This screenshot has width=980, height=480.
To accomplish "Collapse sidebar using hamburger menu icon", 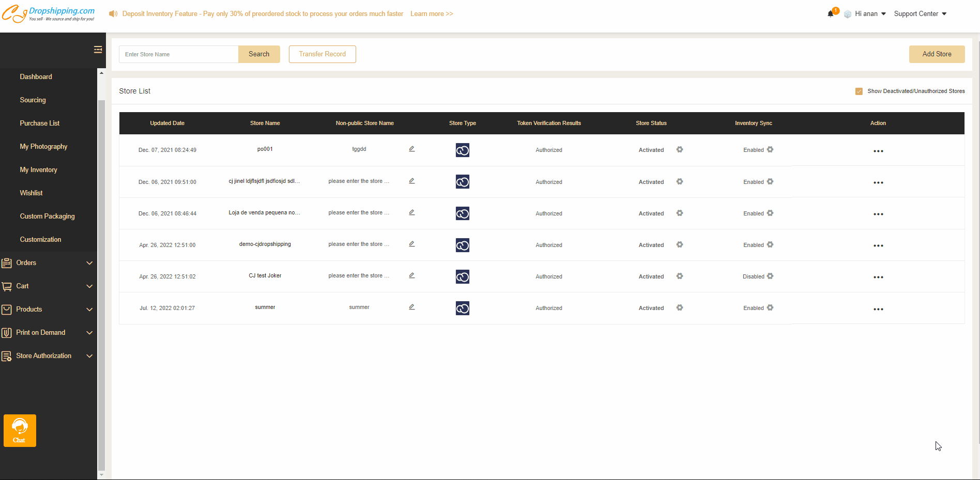I will pyautogui.click(x=98, y=50).
